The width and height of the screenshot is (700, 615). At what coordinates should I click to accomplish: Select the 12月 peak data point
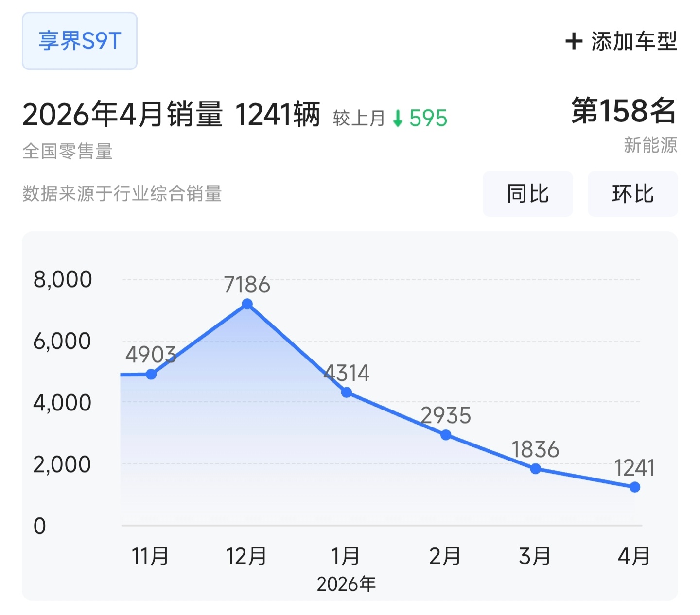click(247, 304)
